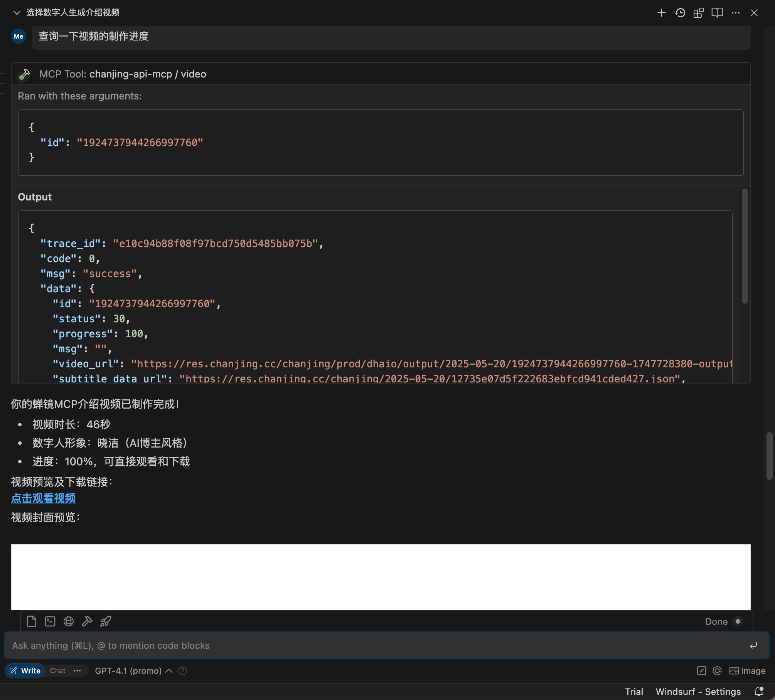This screenshot has height=700, width=775.
Task: Click the 数字人形象：晓洁 bullet
Action: tap(112, 443)
